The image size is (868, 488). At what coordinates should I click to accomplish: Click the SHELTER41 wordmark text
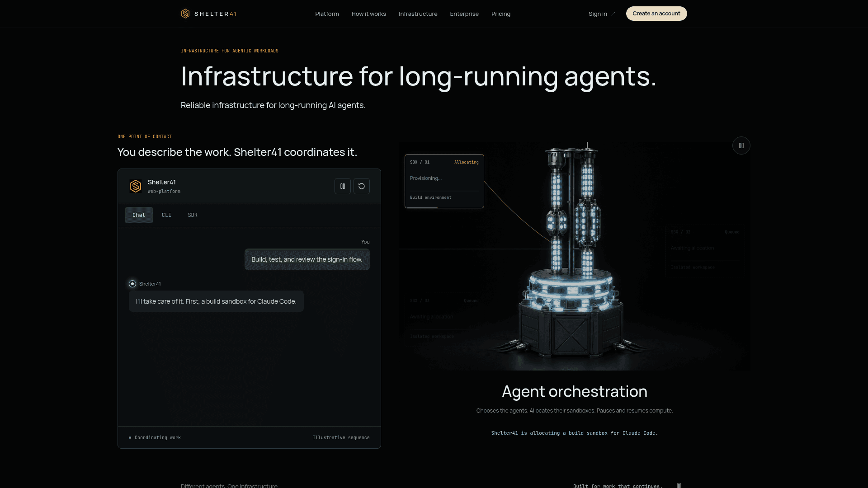(215, 14)
